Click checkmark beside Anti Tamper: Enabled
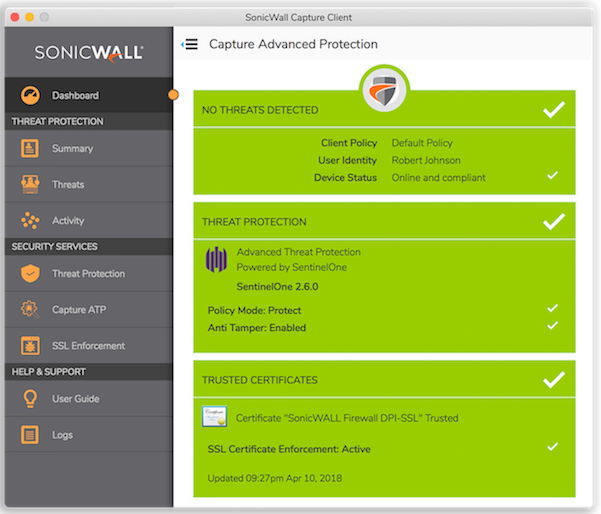The height and width of the screenshot is (514, 601). click(552, 326)
